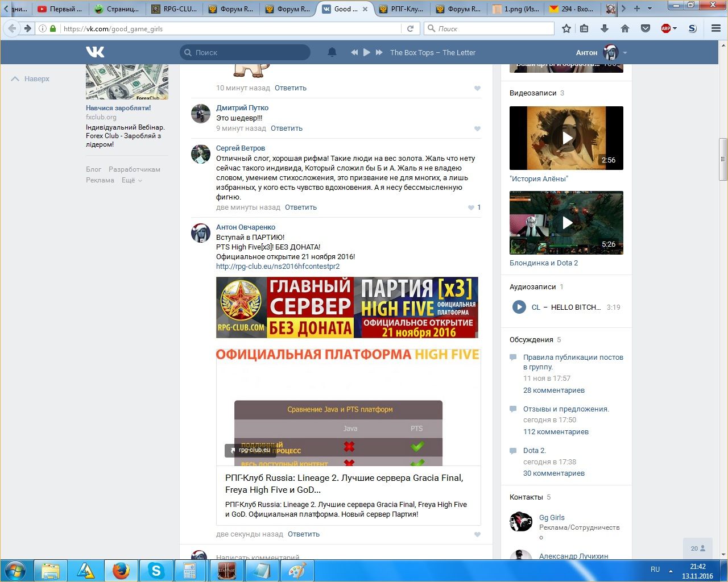Screen dimensions: 728x582
Task: Go to the browser home page icon
Action: (x=625, y=28)
